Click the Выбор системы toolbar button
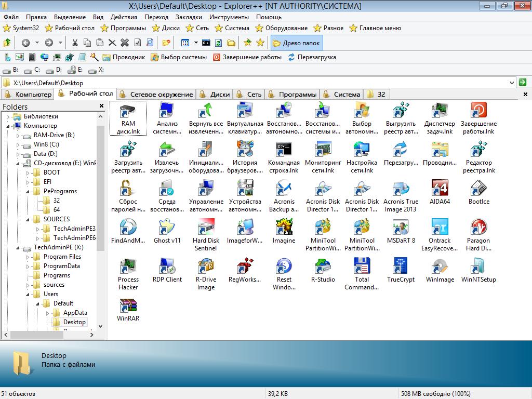This screenshot has width=532, height=399. click(179, 57)
